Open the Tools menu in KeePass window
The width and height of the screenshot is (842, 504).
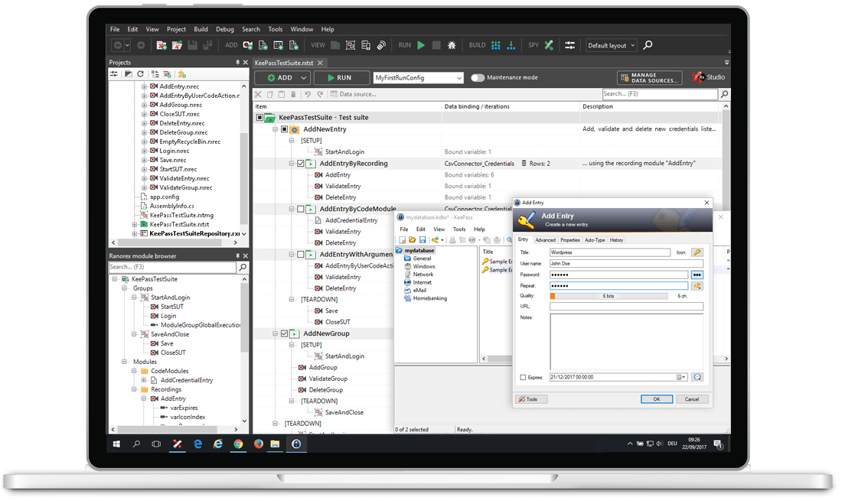tap(459, 229)
